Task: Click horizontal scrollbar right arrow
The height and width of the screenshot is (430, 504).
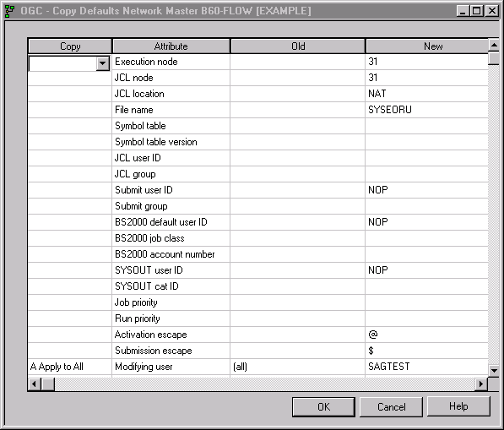Action: pyautogui.click(x=481, y=384)
